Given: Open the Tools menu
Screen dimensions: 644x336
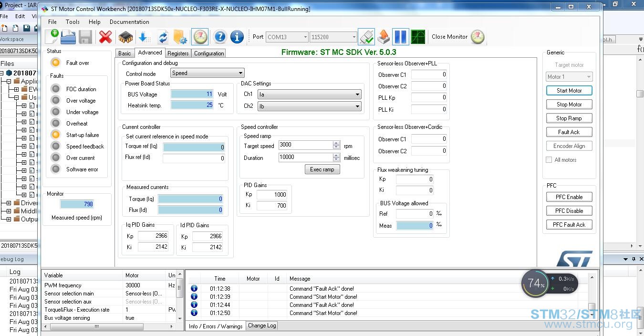Looking at the screenshot, I should (73, 22).
